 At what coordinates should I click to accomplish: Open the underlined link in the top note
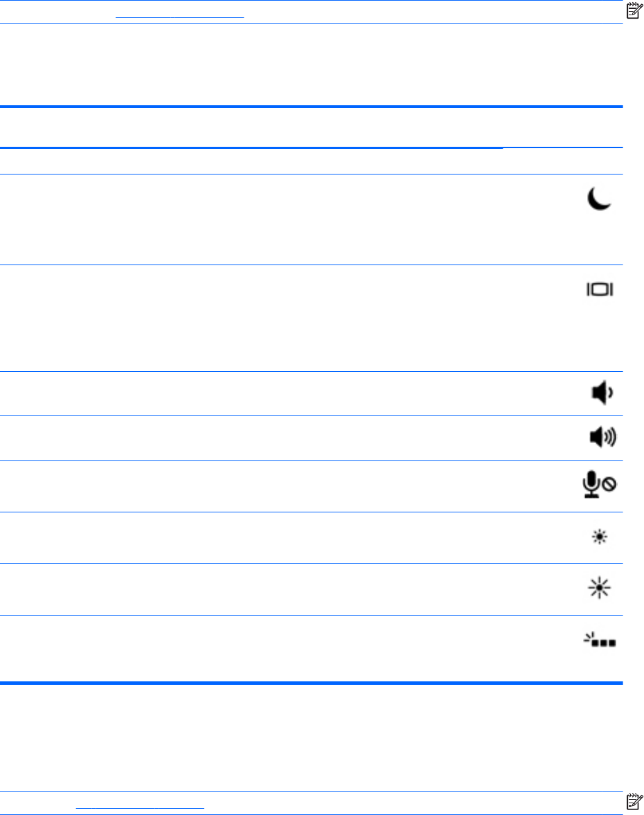179,17
